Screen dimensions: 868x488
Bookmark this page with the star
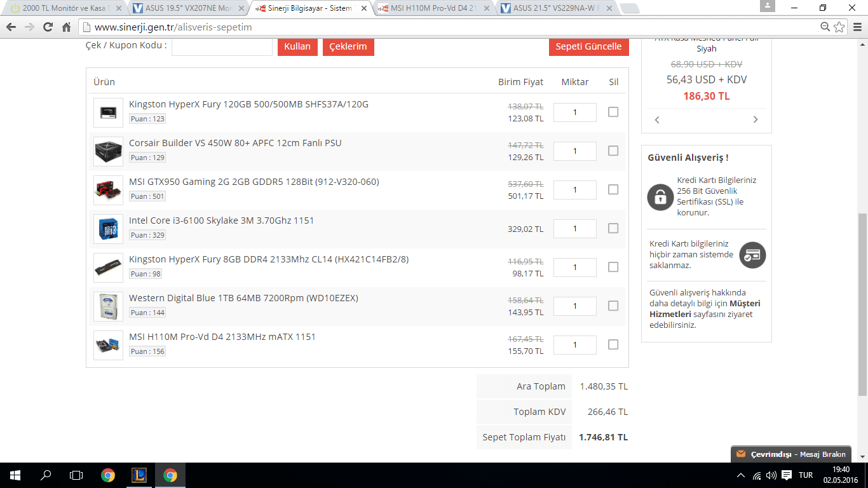[x=839, y=27]
